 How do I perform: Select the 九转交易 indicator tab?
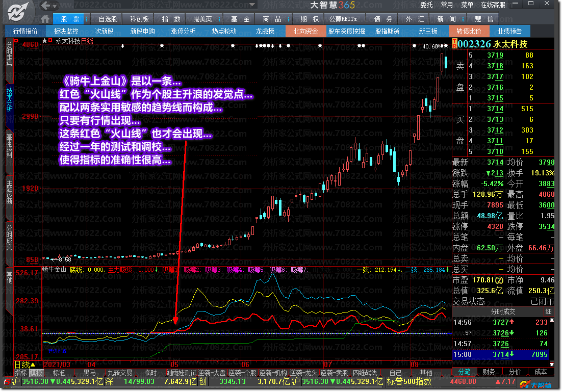(x=120, y=373)
